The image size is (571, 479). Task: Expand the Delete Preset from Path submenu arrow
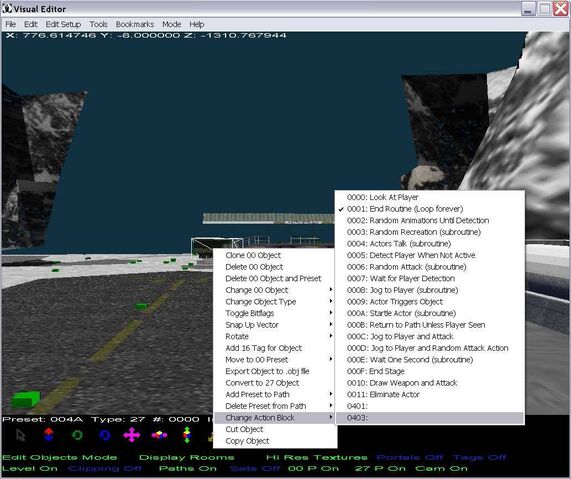[x=331, y=406]
